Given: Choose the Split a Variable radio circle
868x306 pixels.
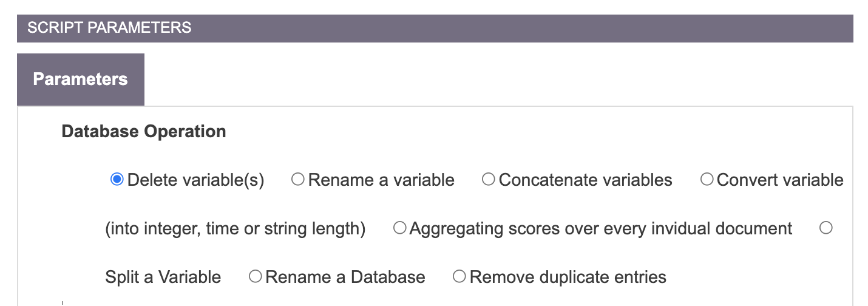Looking at the screenshot, I should (x=826, y=228).
